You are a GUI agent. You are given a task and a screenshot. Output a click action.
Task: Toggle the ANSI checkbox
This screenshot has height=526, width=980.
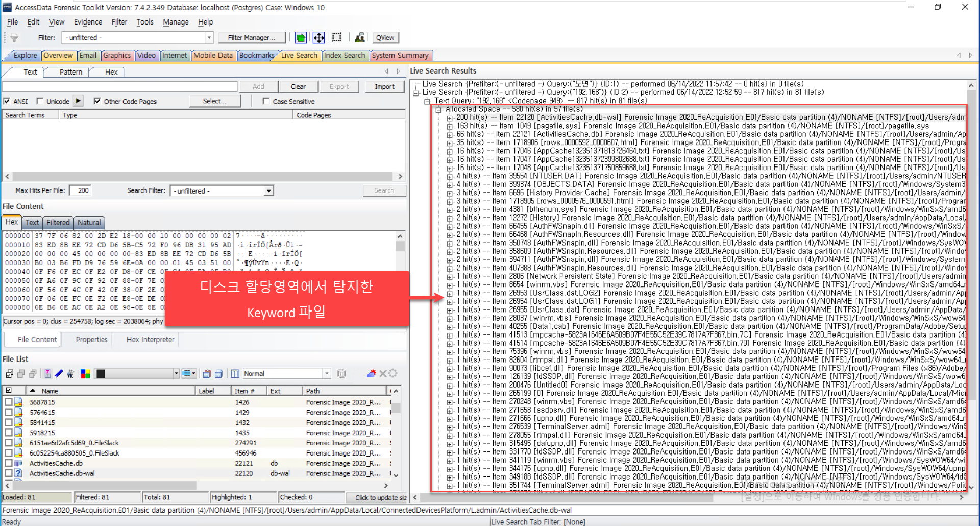click(x=7, y=101)
